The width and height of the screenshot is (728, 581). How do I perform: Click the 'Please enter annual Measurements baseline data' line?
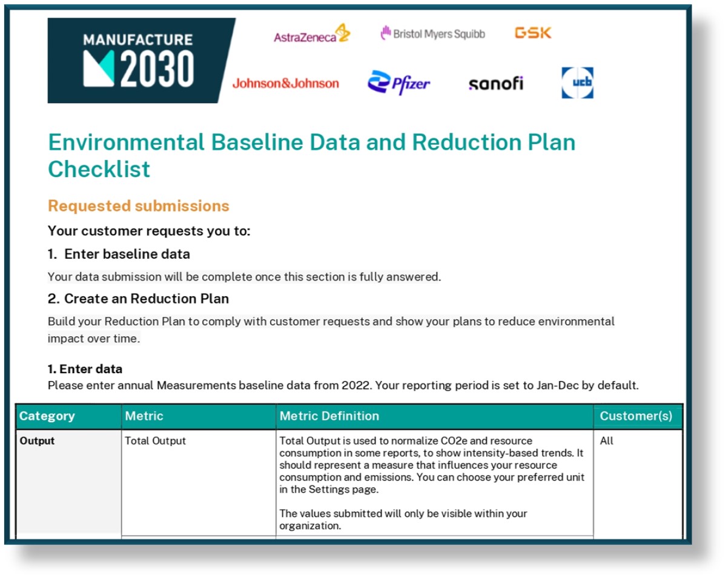[343, 384]
